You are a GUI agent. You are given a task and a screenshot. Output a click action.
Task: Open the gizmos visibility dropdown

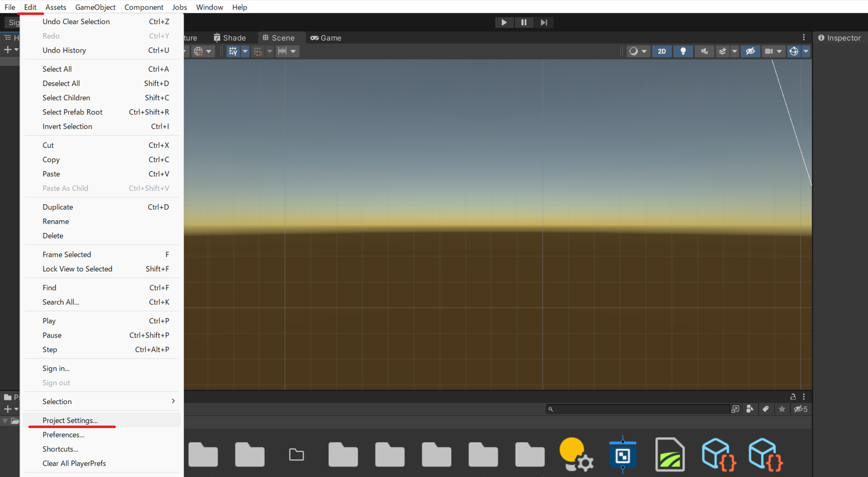point(806,51)
